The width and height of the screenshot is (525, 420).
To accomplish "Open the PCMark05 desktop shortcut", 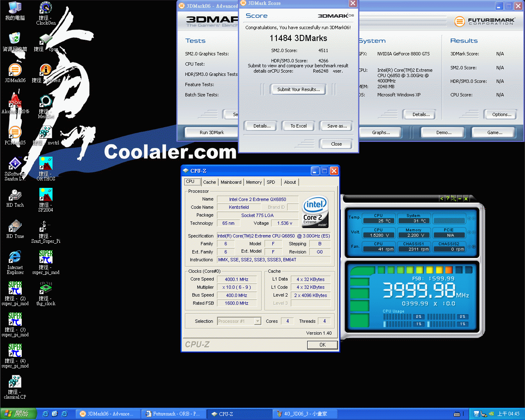I will [15, 136].
